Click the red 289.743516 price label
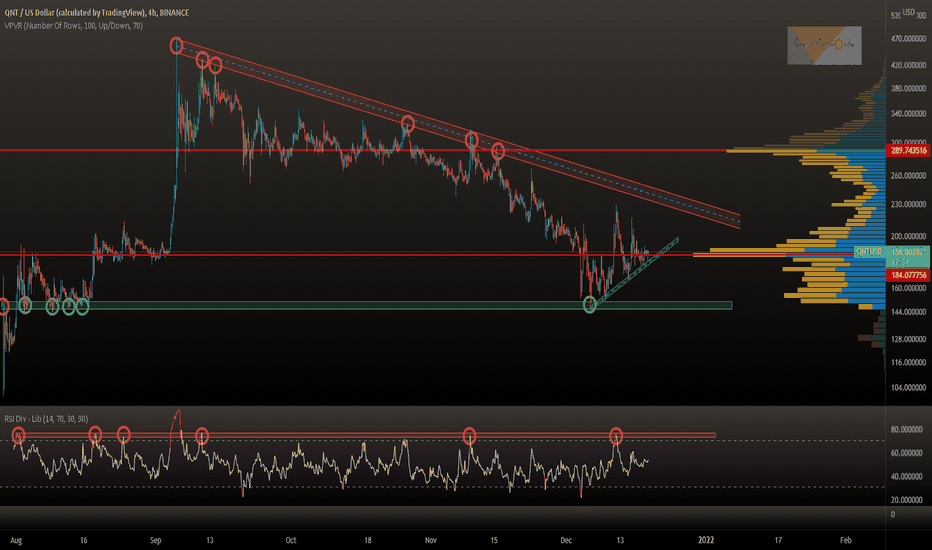932x550 pixels. [908, 151]
